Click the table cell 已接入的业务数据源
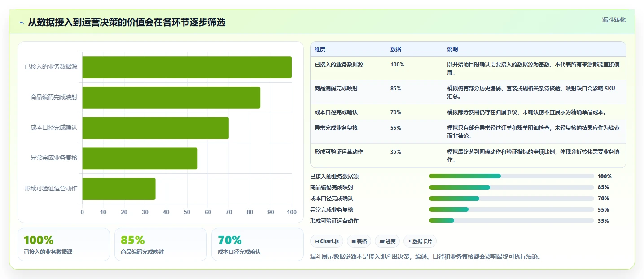The width and height of the screenshot is (644, 279). (339, 65)
